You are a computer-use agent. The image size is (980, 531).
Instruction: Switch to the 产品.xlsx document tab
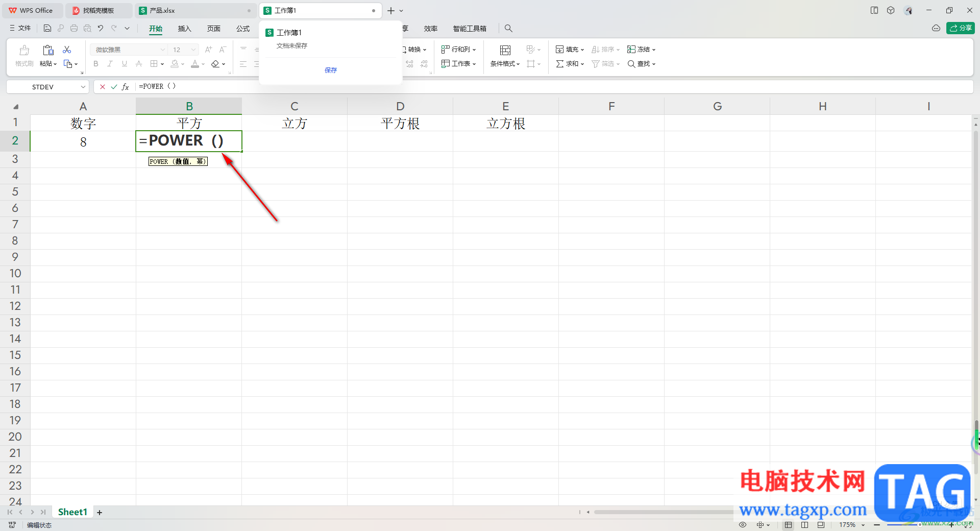pos(195,10)
